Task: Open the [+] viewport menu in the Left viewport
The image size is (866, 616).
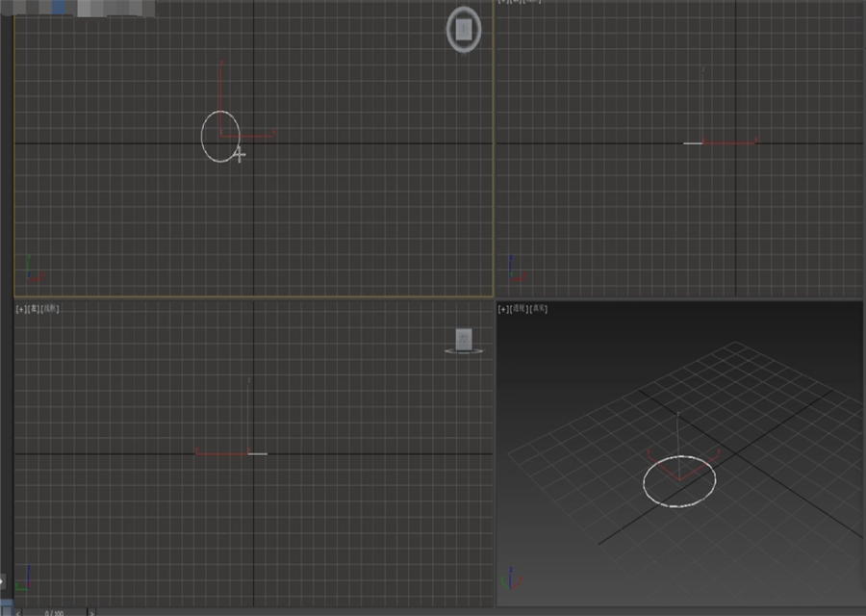Action: (21, 310)
